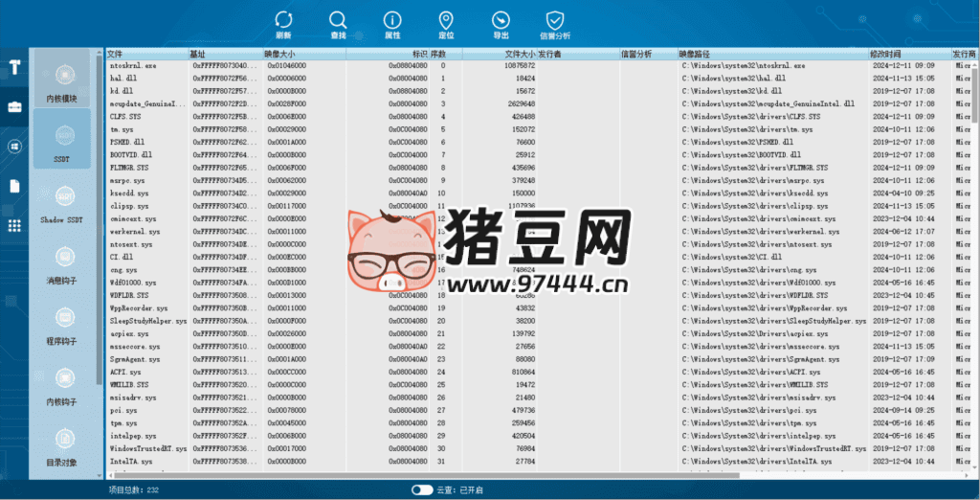This screenshot has width=980, height=500.
Task: Sort by the 序数 column header
Action: pyautogui.click(x=446, y=55)
